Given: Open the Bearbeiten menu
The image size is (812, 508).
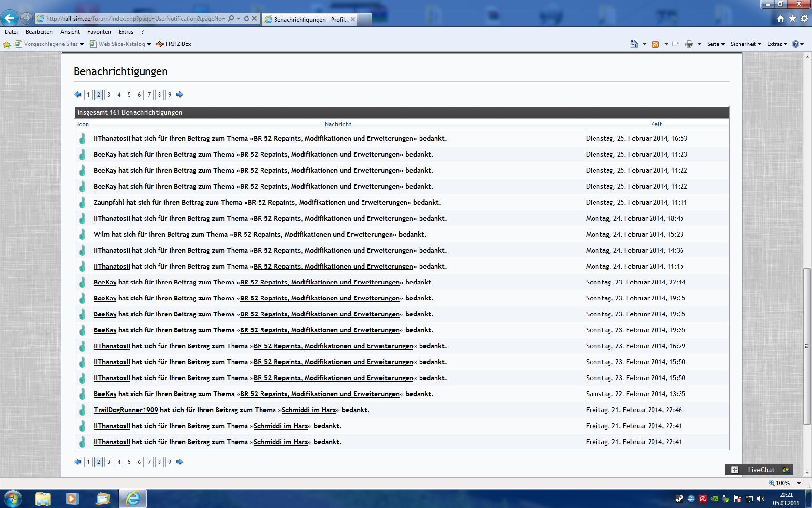Looking at the screenshot, I should click(39, 32).
